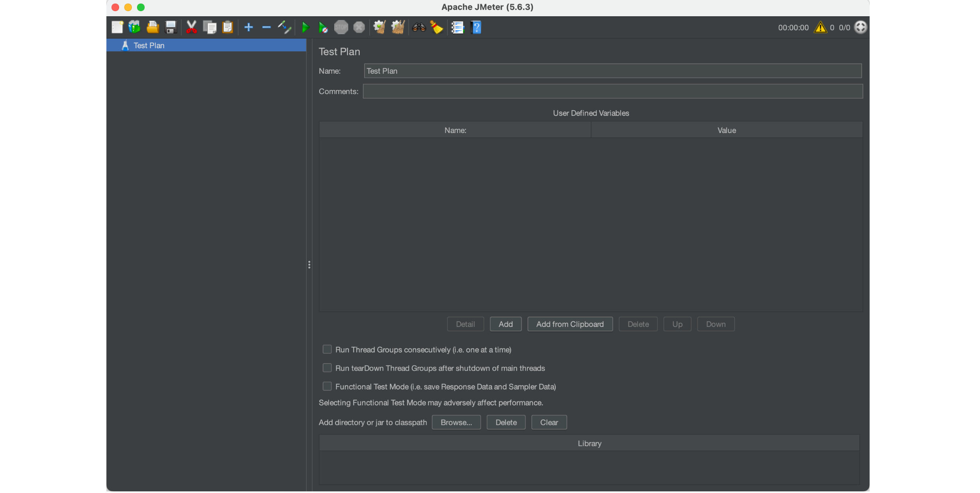The image size is (980, 493).
Task: Enable Functional Test Mode checkbox
Action: (x=327, y=386)
